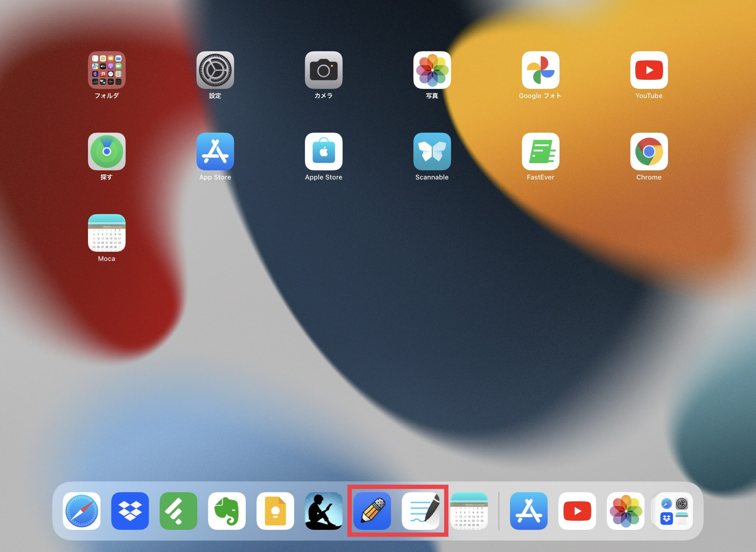Open Safari from the dock
756x552 pixels.
click(x=82, y=511)
